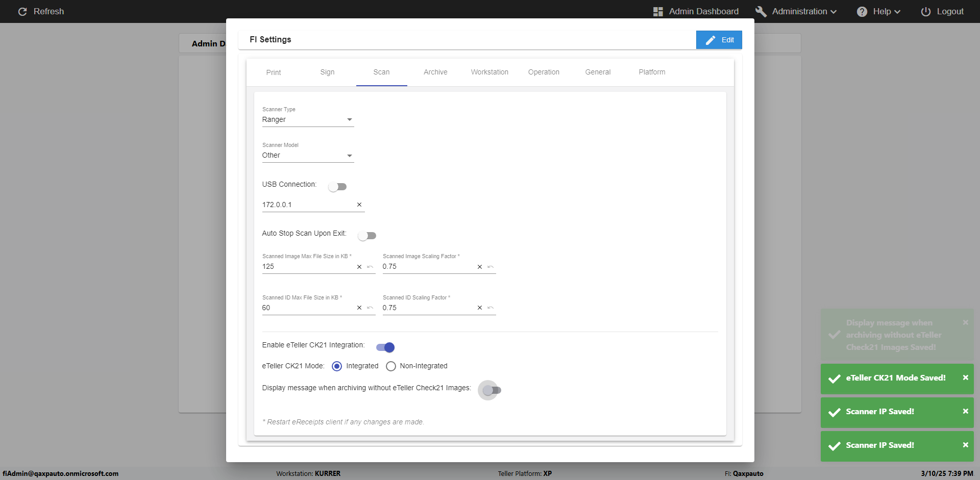Click the FI Settings dialog title

pos(271,39)
